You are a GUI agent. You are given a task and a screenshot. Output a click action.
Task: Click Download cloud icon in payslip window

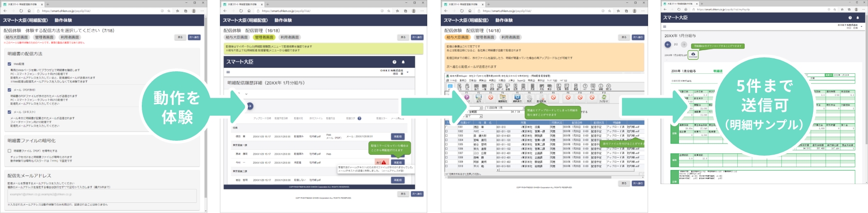coord(693,54)
